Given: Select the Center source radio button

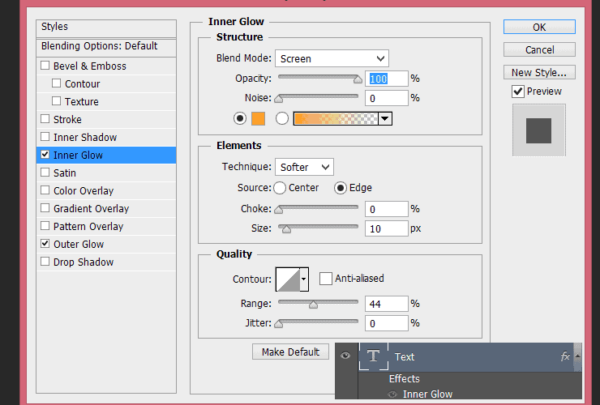Looking at the screenshot, I should point(280,187).
